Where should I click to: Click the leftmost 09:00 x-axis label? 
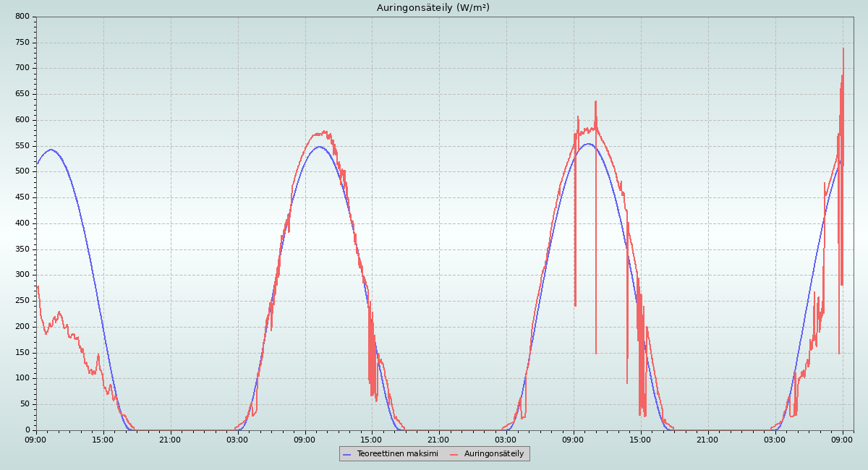36,439
